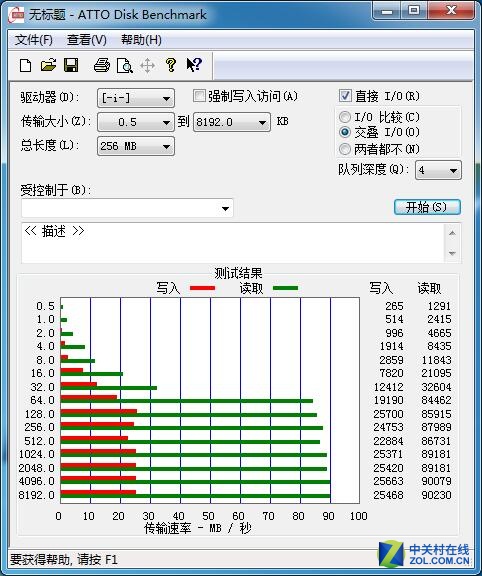The height and width of the screenshot is (576, 482).
Task: Click the ATTO application icon in title bar
Action: point(17,15)
